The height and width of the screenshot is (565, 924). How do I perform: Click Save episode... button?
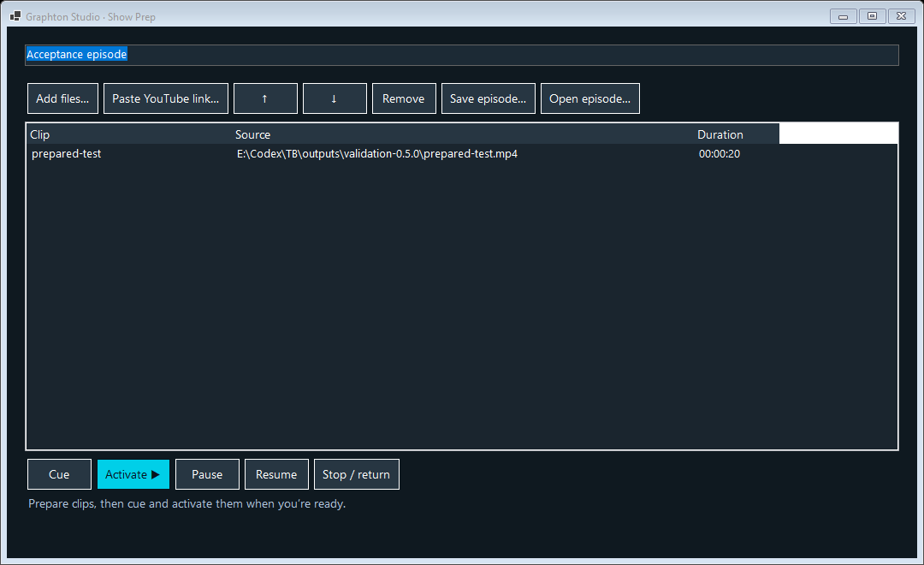coord(488,98)
